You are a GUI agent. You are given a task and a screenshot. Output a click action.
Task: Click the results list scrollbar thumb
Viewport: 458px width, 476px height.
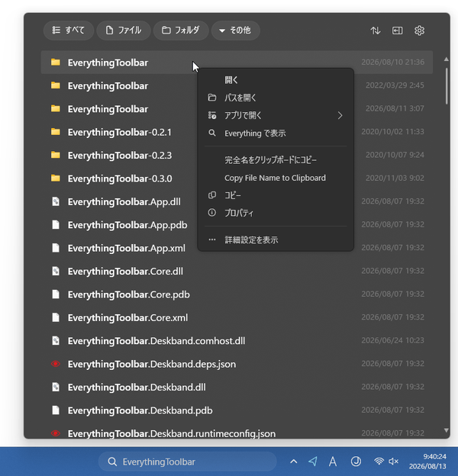(x=447, y=86)
